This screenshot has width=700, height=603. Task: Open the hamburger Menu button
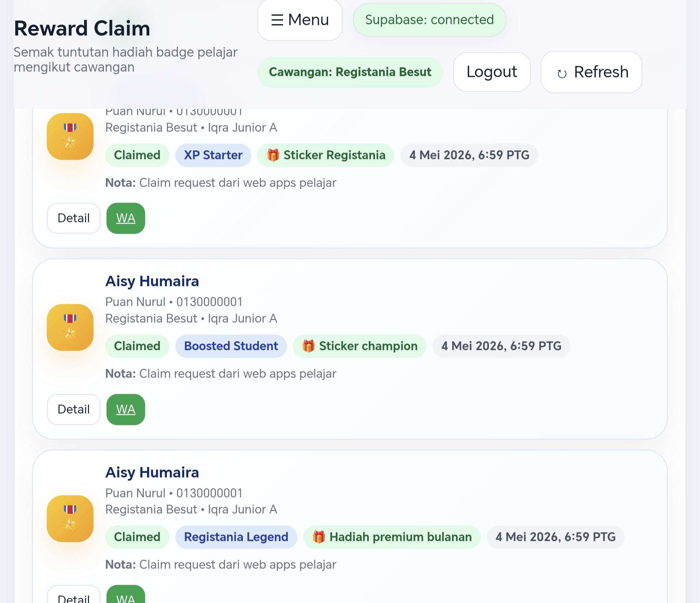pyautogui.click(x=300, y=20)
